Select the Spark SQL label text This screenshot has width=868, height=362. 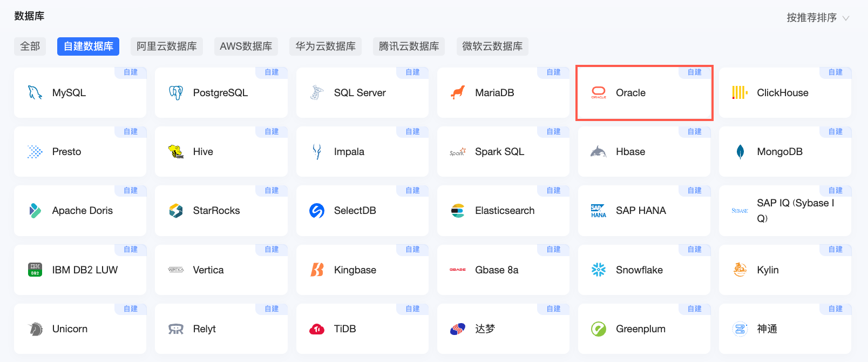click(499, 152)
